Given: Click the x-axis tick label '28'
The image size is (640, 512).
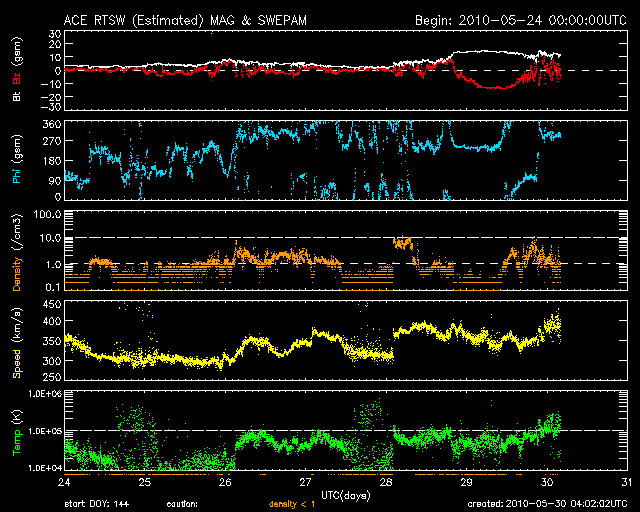Looking at the screenshot, I should click(x=386, y=483).
